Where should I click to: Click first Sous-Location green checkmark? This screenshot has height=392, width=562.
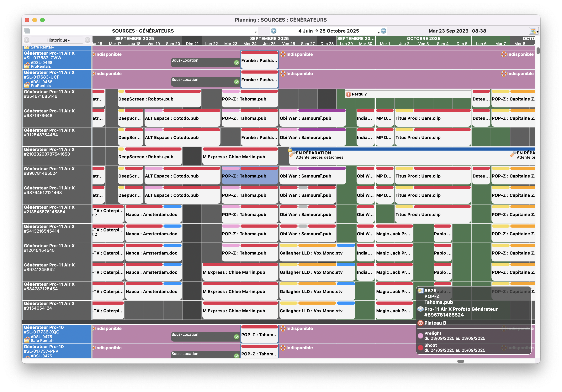[x=236, y=63]
